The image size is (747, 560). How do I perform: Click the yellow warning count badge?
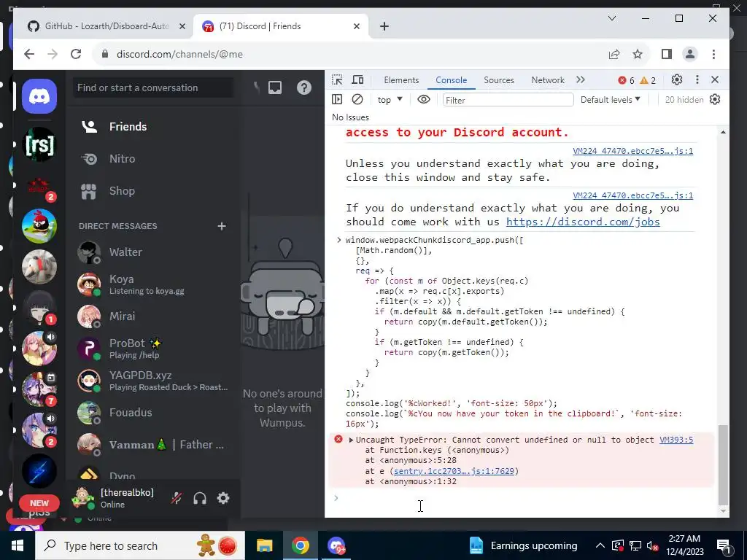coord(648,80)
